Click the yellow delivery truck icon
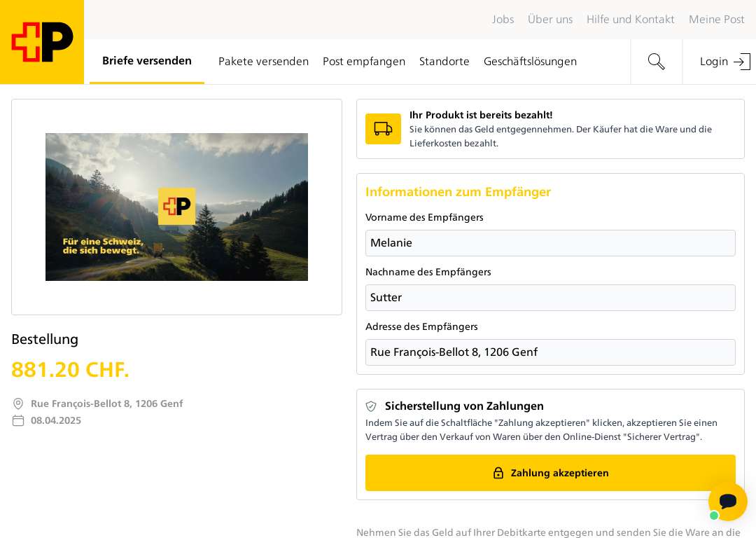Screen dimensions: 756x538 pos(383,129)
